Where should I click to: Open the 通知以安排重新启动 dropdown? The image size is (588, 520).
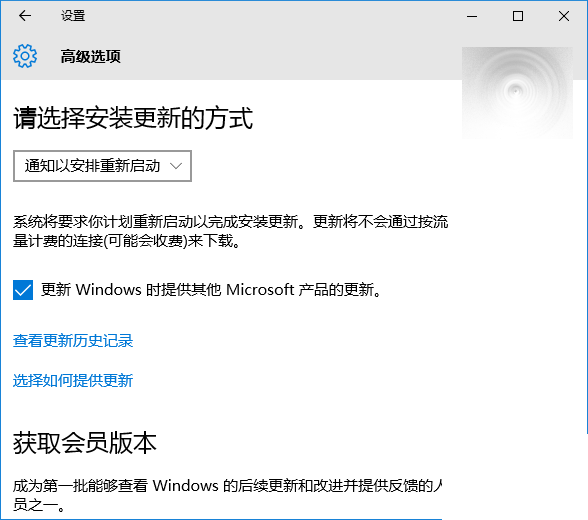[102, 166]
